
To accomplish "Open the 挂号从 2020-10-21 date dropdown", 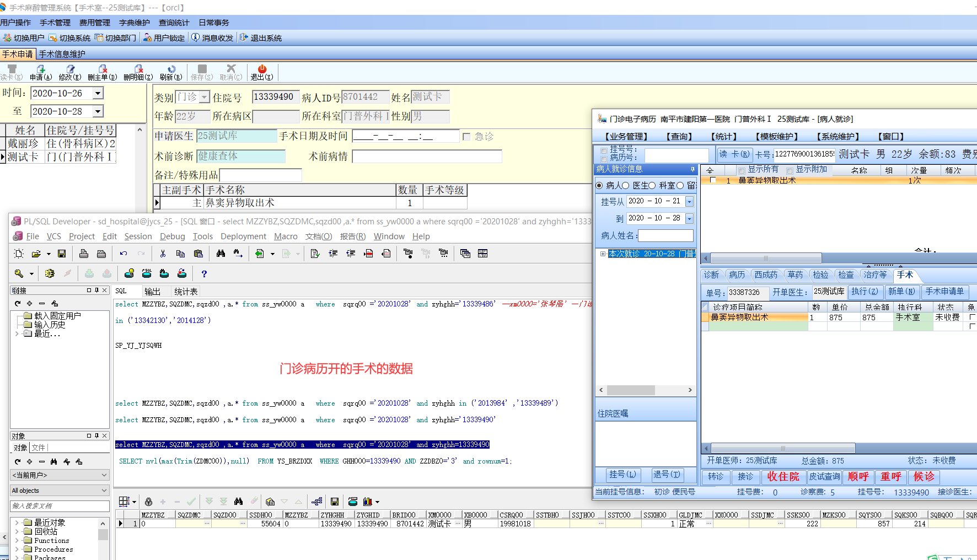I will [689, 202].
